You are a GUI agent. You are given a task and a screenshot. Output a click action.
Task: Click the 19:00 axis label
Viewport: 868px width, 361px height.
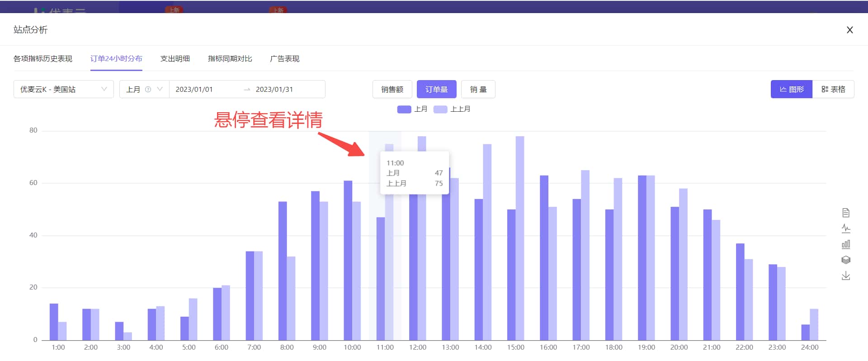(646, 347)
